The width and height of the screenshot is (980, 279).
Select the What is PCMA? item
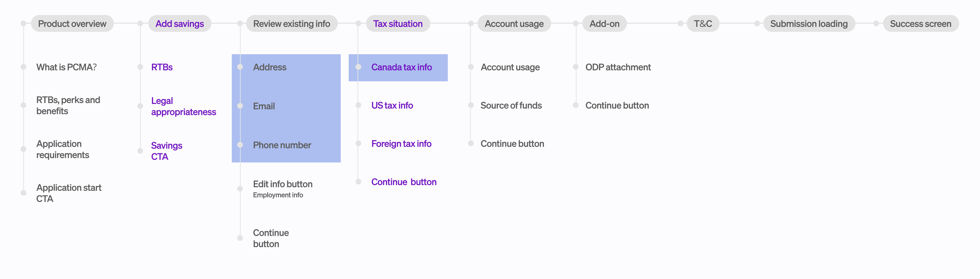pyautogui.click(x=67, y=67)
